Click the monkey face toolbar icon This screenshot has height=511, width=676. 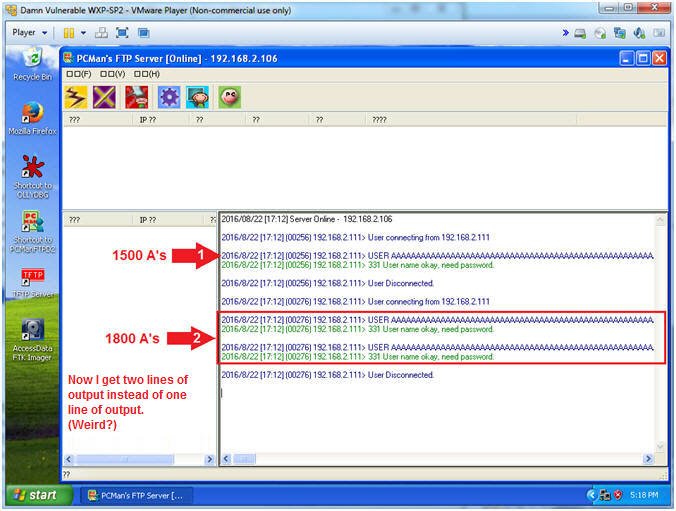pos(197,97)
